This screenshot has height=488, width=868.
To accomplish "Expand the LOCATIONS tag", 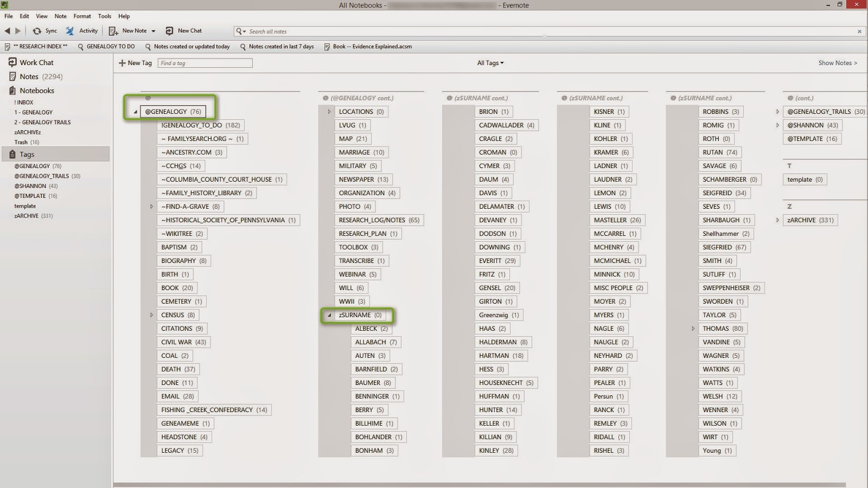I will 329,112.
